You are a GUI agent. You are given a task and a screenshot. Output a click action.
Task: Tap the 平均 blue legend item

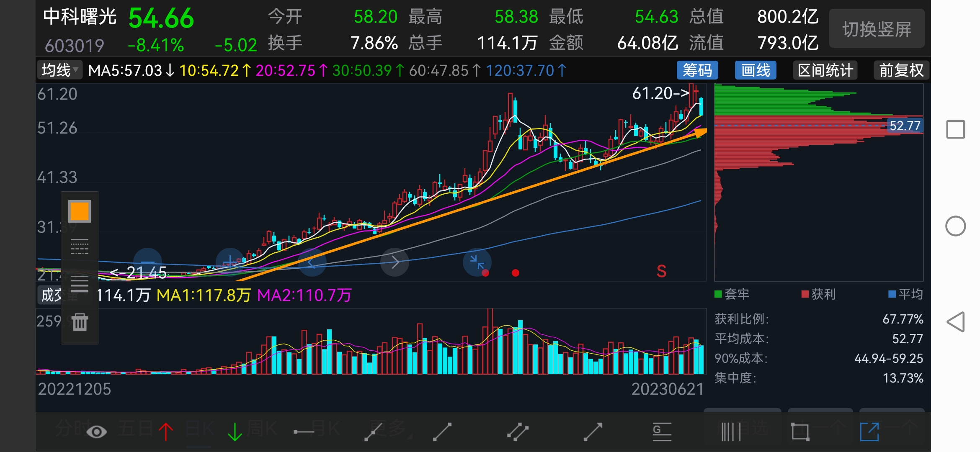click(906, 294)
